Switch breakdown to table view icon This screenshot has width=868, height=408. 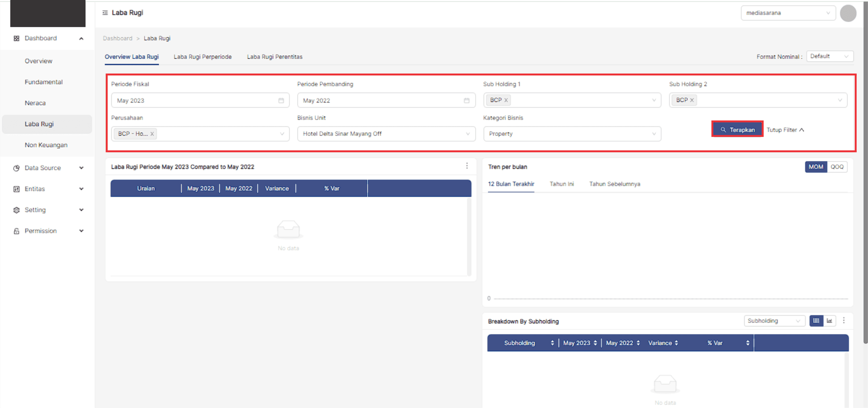[816, 321]
